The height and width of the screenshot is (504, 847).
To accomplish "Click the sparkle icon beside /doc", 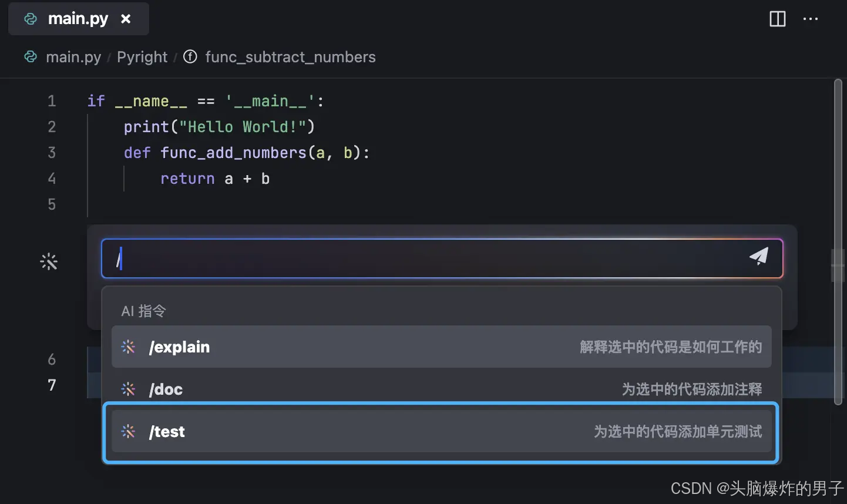I will tap(128, 389).
